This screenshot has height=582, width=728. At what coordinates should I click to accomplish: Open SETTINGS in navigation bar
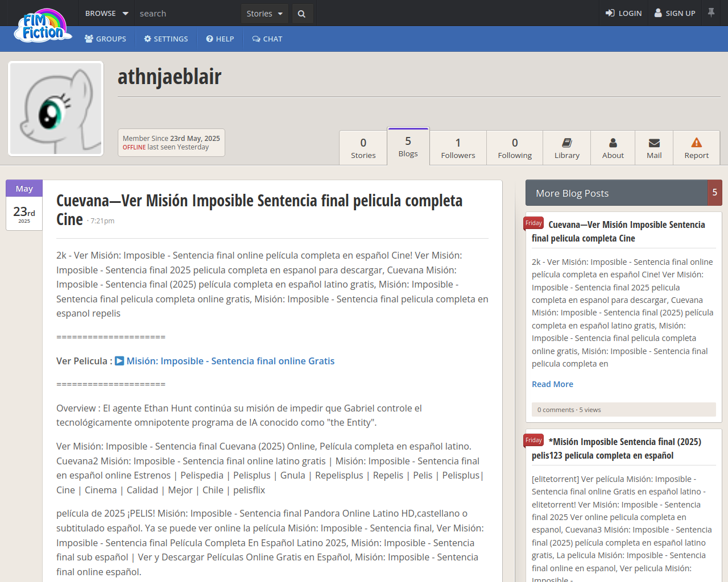pyautogui.click(x=166, y=39)
